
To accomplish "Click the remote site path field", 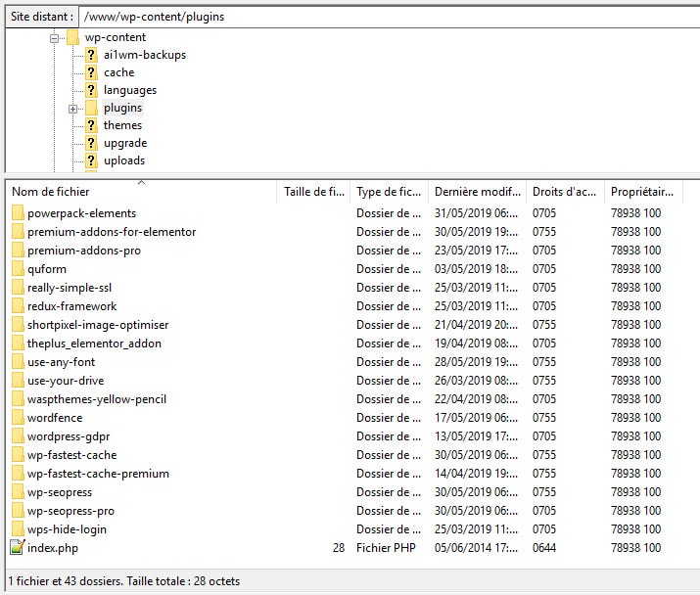I will click(x=390, y=17).
